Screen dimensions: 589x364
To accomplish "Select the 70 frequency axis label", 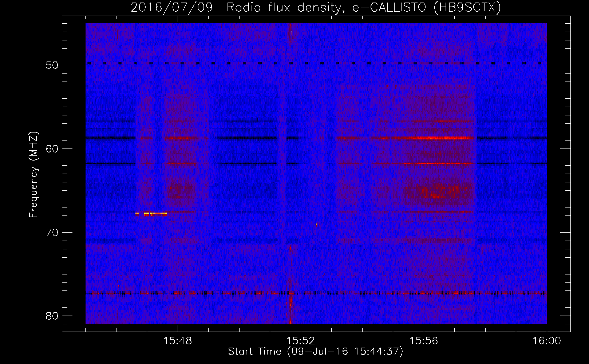I will tap(52, 232).
